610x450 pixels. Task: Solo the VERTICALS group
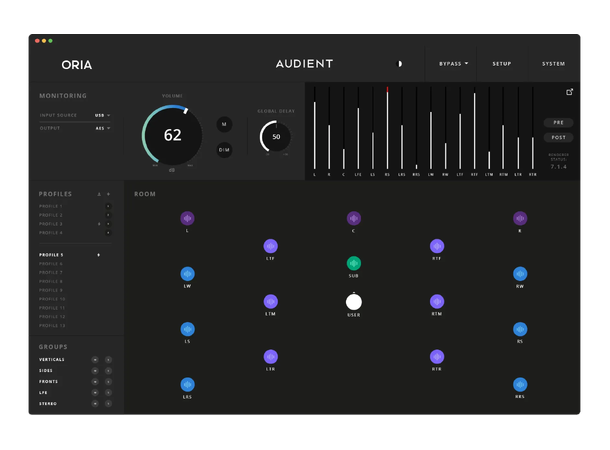(109, 360)
